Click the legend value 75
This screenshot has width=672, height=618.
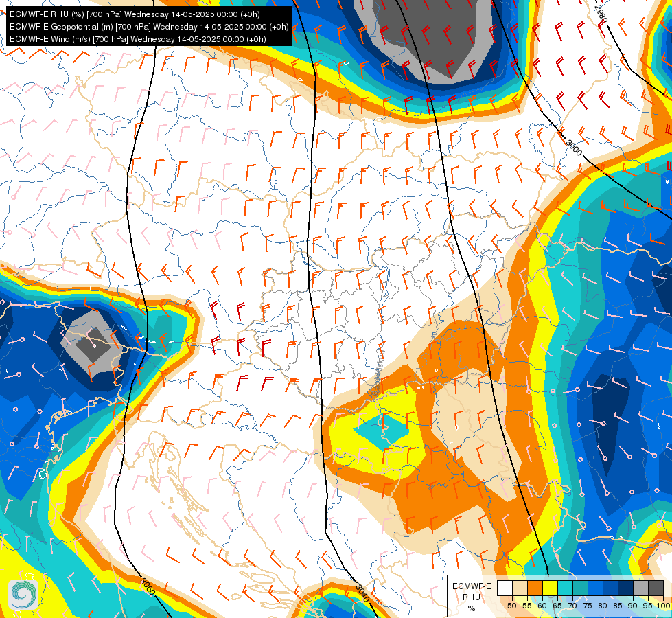pyautogui.click(x=588, y=606)
